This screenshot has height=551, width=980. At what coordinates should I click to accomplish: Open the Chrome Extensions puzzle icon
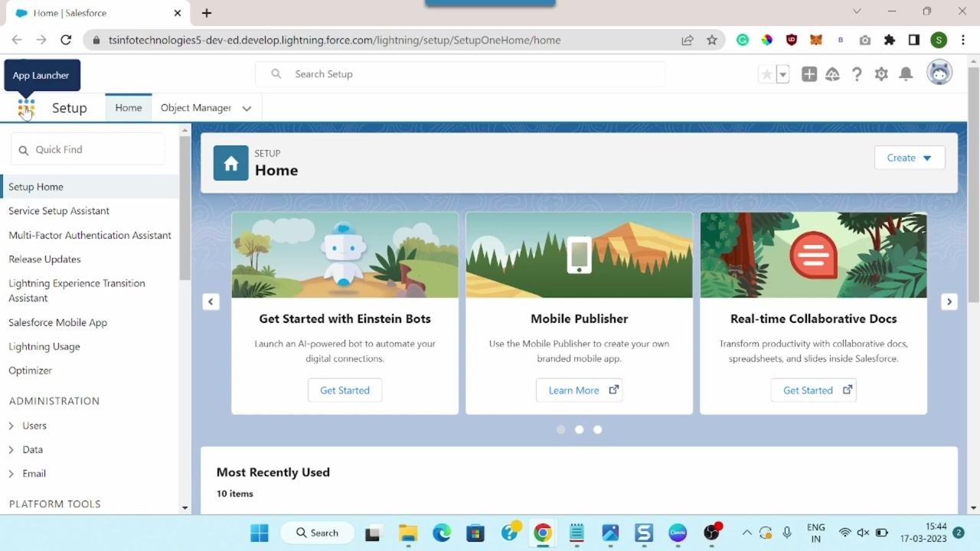890,40
